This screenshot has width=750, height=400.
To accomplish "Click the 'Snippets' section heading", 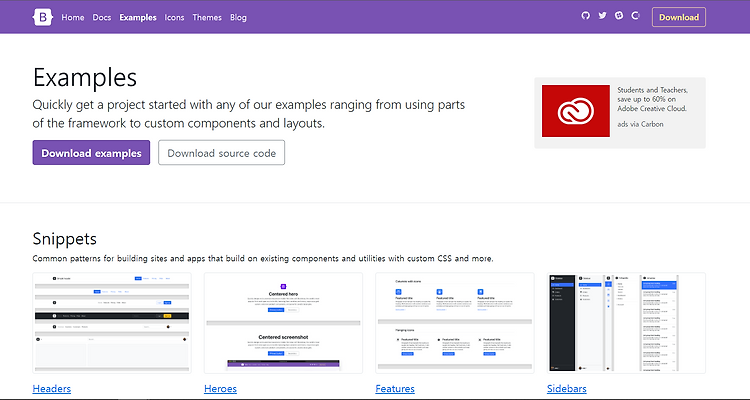I will click(x=65, y=238).
